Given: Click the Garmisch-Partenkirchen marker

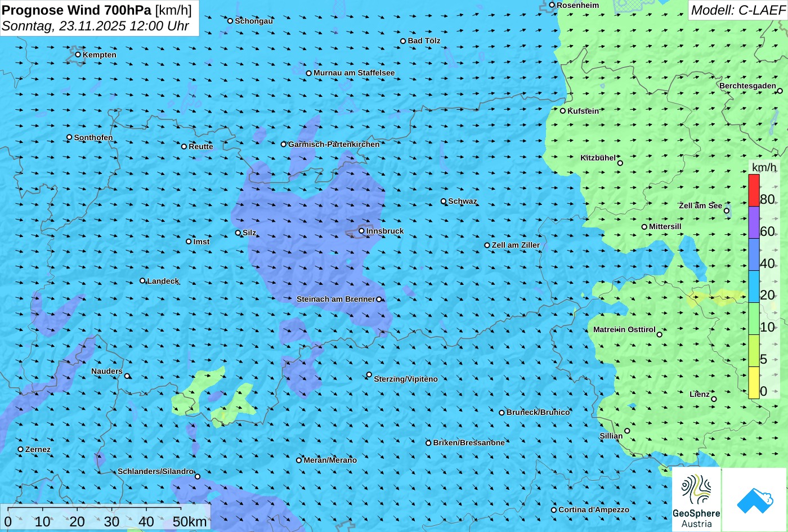Looking at the screenshot, I should 283,144.
